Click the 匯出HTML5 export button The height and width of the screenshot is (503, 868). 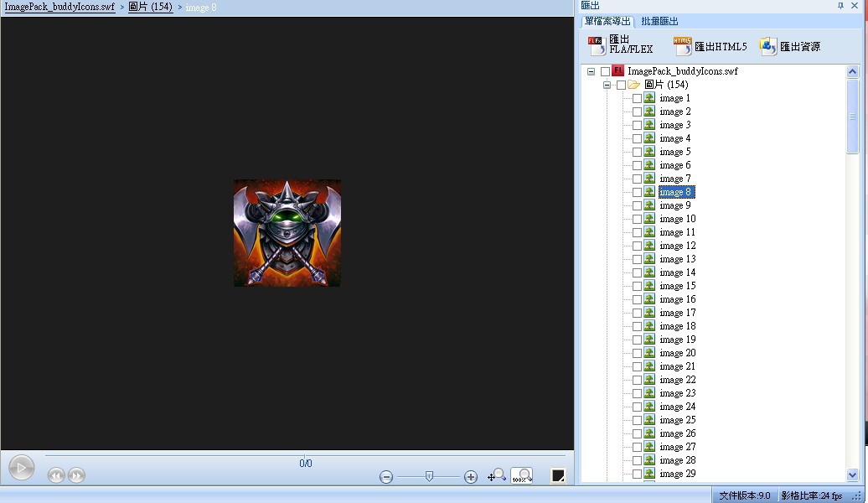710,46
